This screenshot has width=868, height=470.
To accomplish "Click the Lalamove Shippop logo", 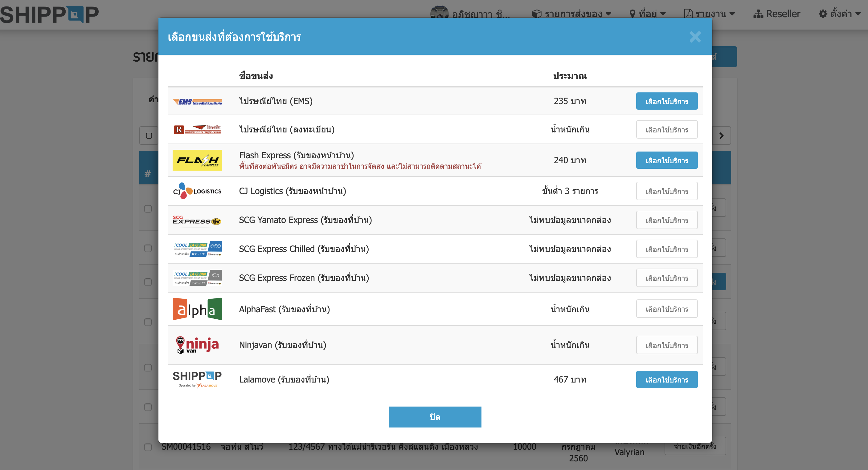I will 197,379.
